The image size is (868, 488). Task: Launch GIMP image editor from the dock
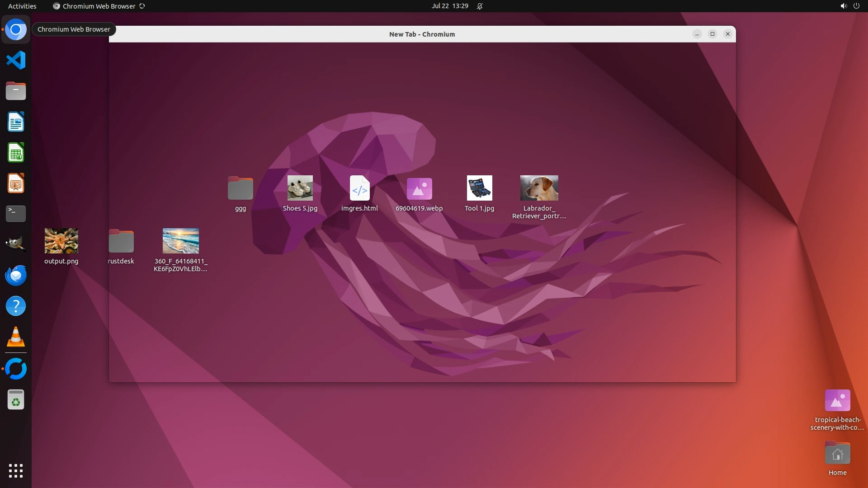pyautogui.click(x=16, y=244)
